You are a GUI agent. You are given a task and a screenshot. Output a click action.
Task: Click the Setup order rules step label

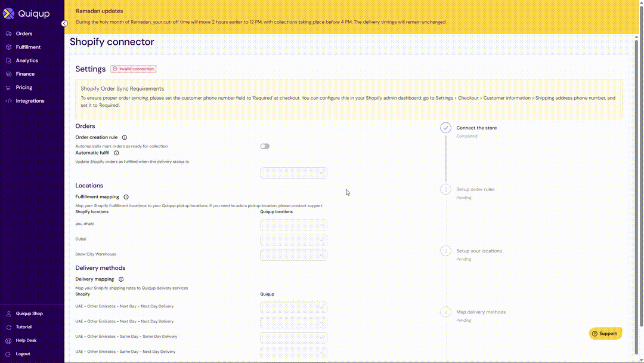click(x=475, y=189)
